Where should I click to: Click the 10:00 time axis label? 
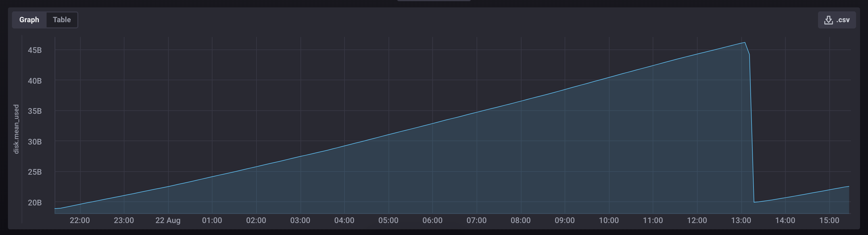point(609,220)
